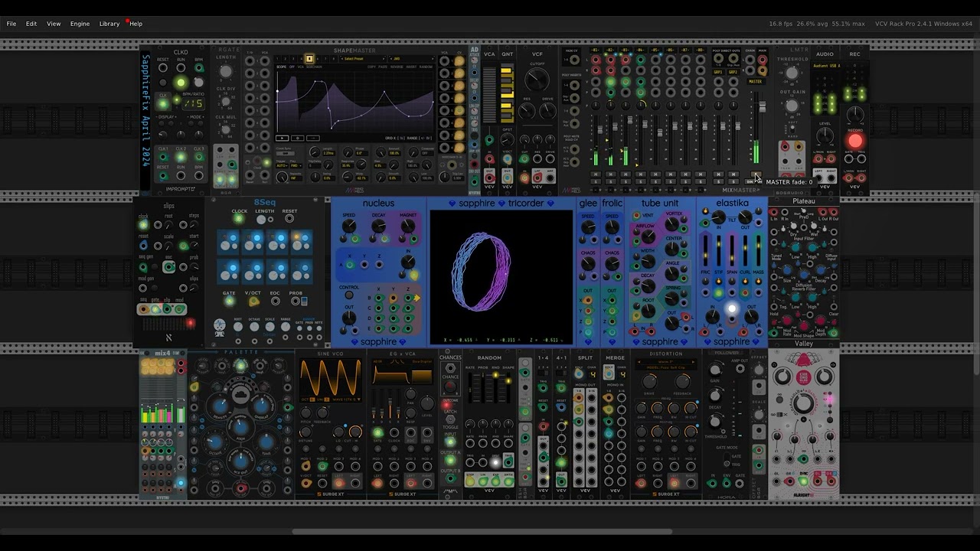
Task: Toggle SOFT/HARD switch on LMTR
Action: point(792,129)
